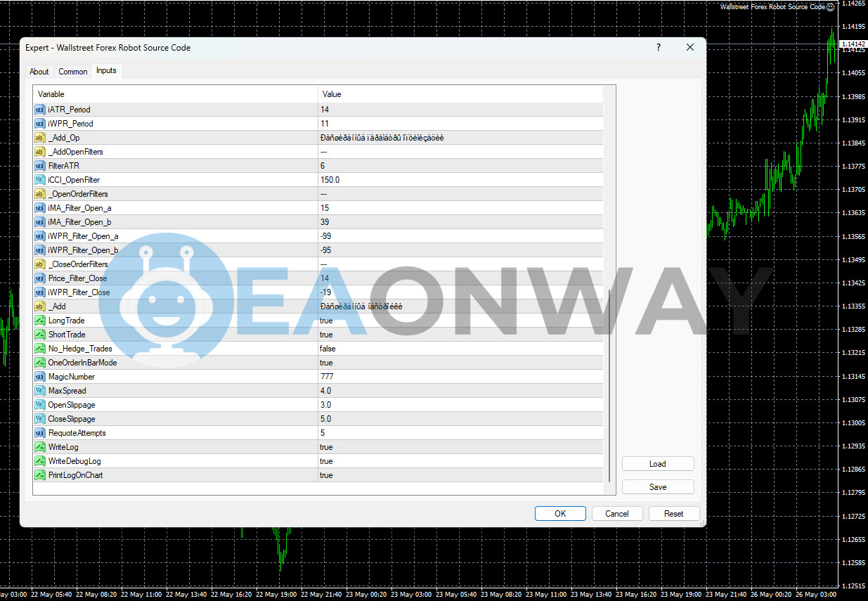
Task: Reset inputs to default values
Action: [x=674, y=514]
